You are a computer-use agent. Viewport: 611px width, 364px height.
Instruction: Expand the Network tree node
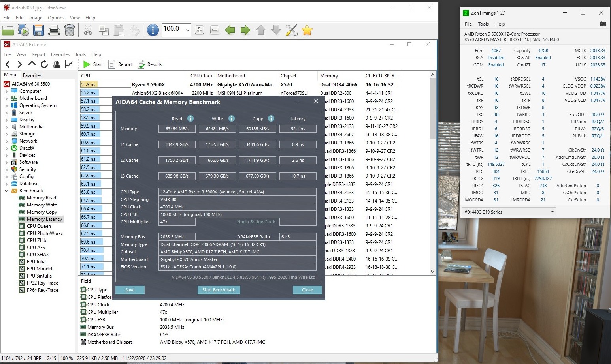click(6, 141)
